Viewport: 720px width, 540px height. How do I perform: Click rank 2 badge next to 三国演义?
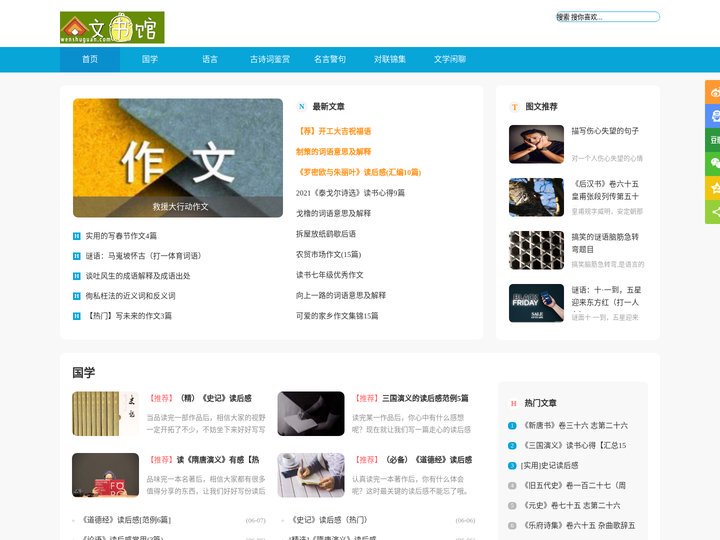point(512,445)
